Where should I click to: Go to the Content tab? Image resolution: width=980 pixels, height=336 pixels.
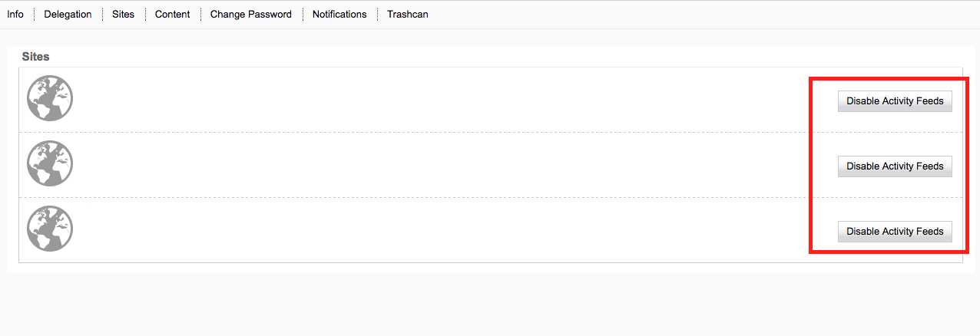(x=172, y=15)
